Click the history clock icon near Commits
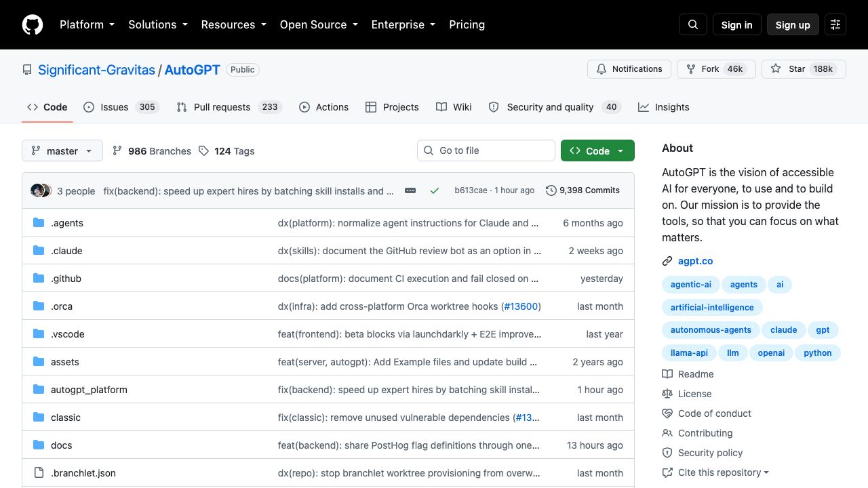 click(x=551, y=190)
